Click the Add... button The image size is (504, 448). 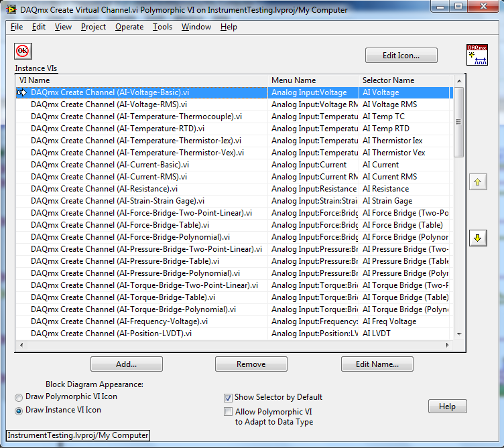(126, 364)
